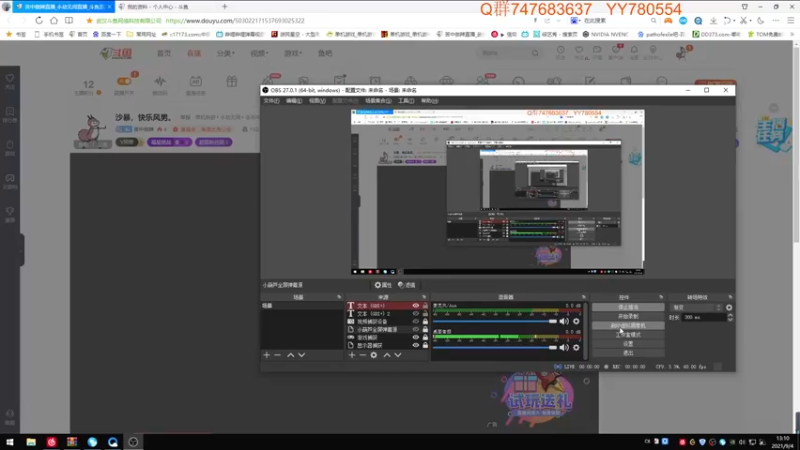Open the browser night mode moon icon

pos(760,21)
